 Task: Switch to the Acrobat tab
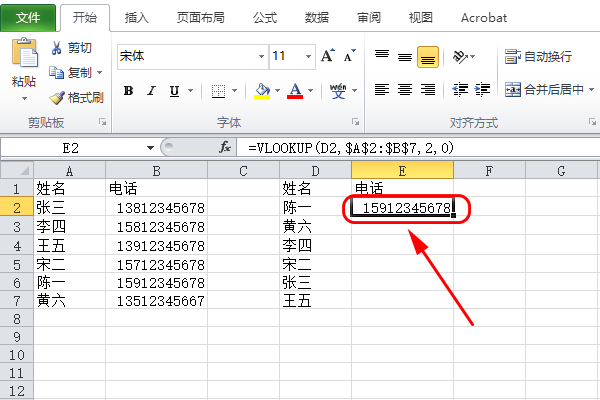(484, 18)
